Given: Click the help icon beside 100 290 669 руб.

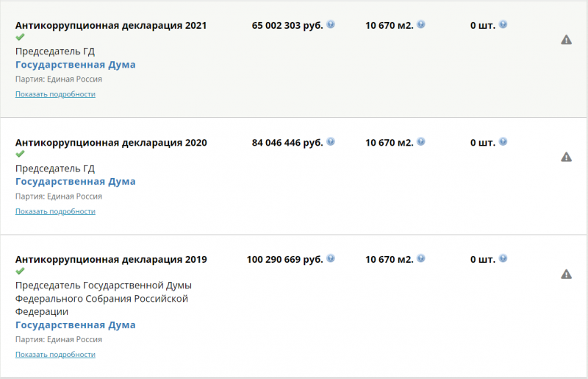Looking at the screenshot, I should tap(330, 258).
